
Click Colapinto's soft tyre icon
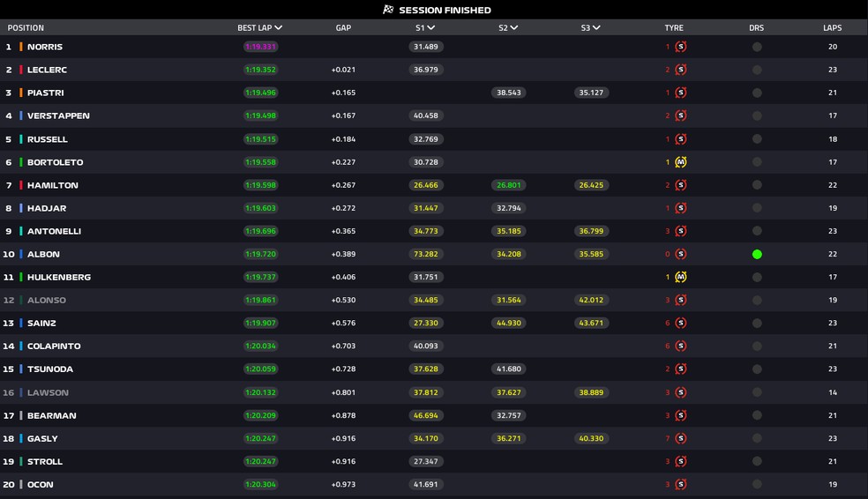681,346
